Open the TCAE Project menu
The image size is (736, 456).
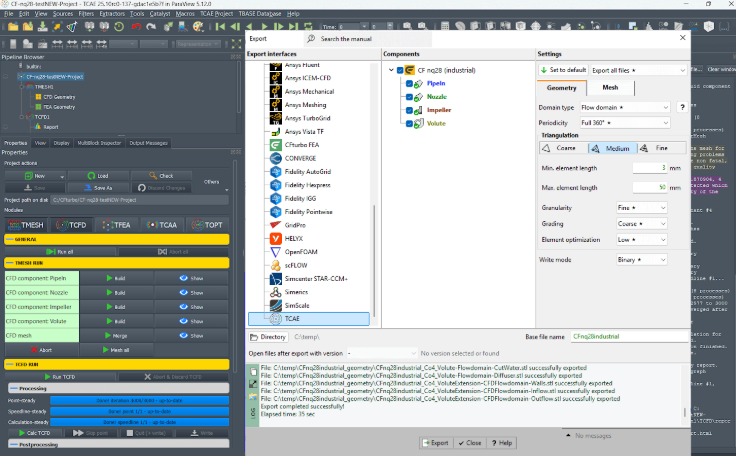[216, 14]
